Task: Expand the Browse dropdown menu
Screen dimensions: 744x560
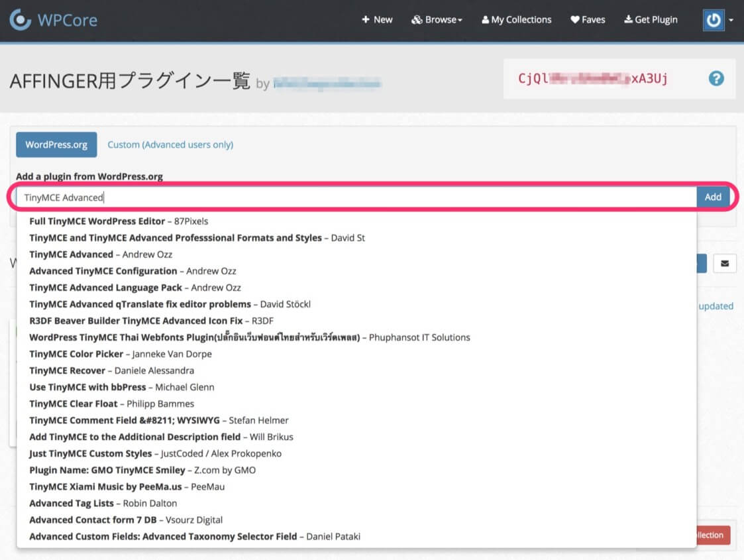Action: [x=437, y=20]
